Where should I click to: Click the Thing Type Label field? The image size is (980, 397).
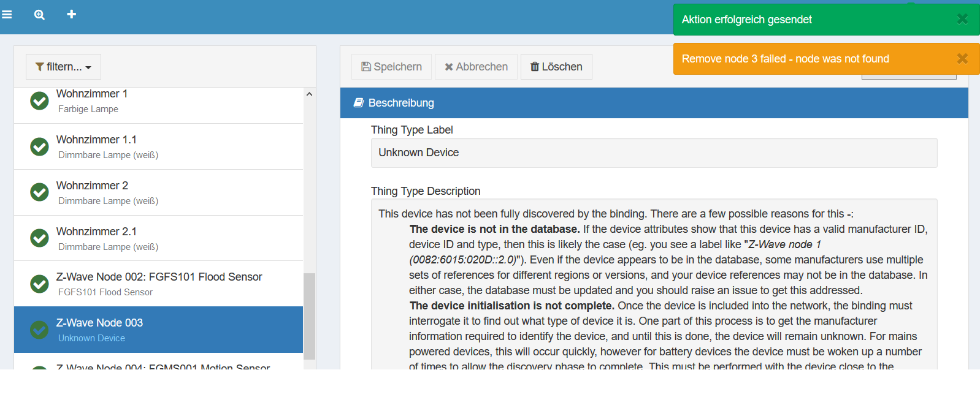click(654, 153)
